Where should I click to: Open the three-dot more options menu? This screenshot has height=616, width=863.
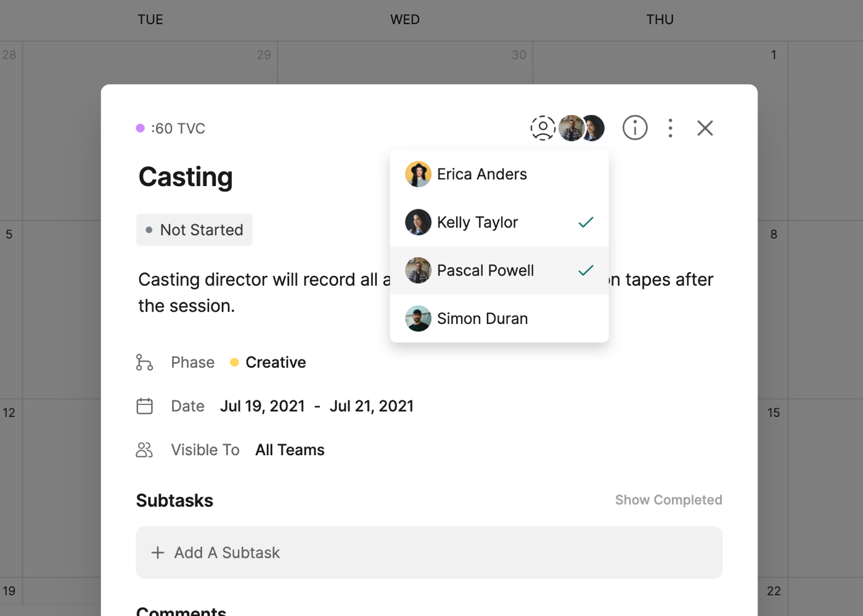click(670, 128)
